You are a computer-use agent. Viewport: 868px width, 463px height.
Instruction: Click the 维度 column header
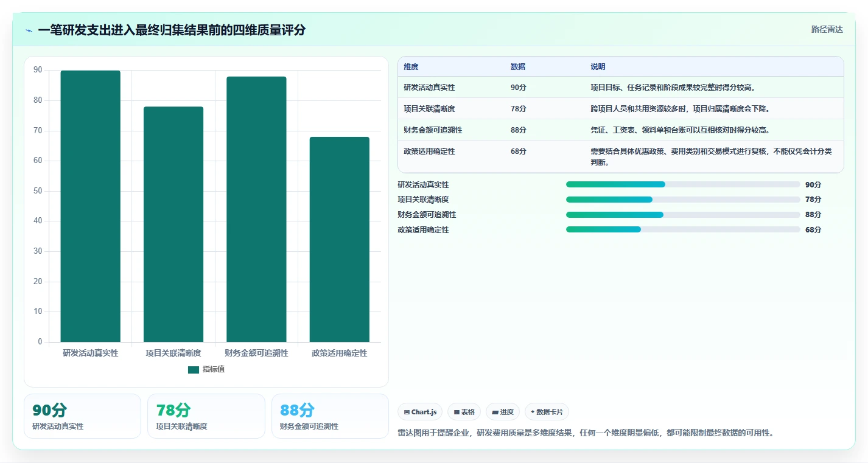(x=411, y=67)
